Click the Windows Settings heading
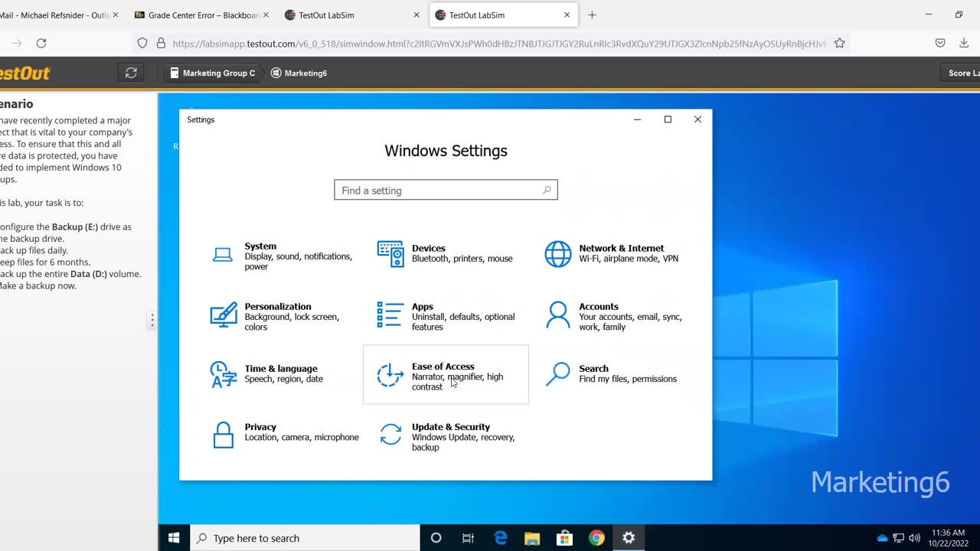The width and height of the screenshot is (980, 551). tap(446, 151)
